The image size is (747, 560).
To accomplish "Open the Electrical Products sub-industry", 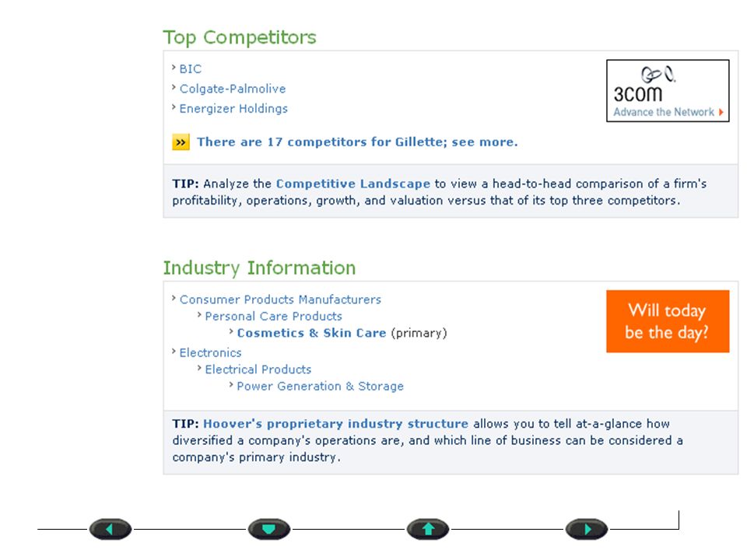I will coord(258,369).
